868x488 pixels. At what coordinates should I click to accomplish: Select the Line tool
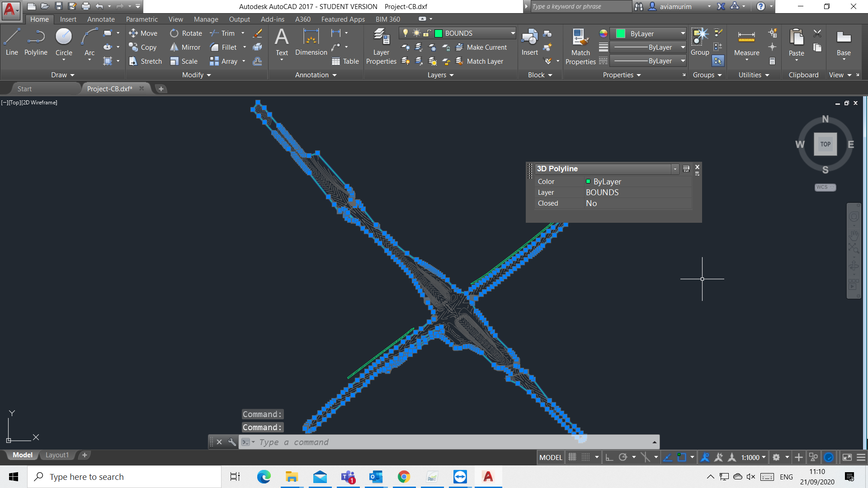[12, 42]
